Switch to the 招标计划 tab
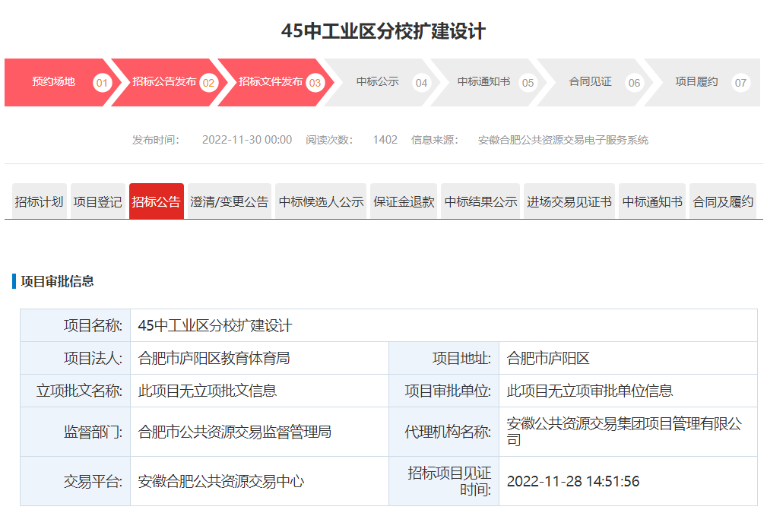 39,201
